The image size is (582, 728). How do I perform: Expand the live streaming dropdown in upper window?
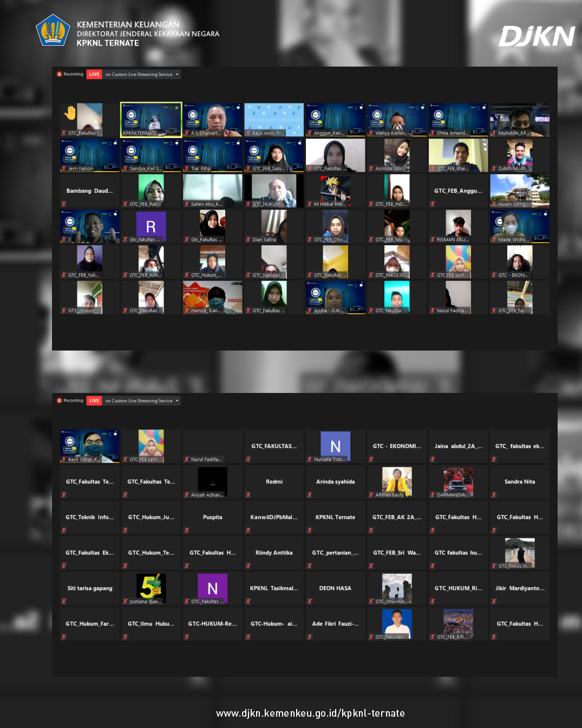tap(177, 74)
